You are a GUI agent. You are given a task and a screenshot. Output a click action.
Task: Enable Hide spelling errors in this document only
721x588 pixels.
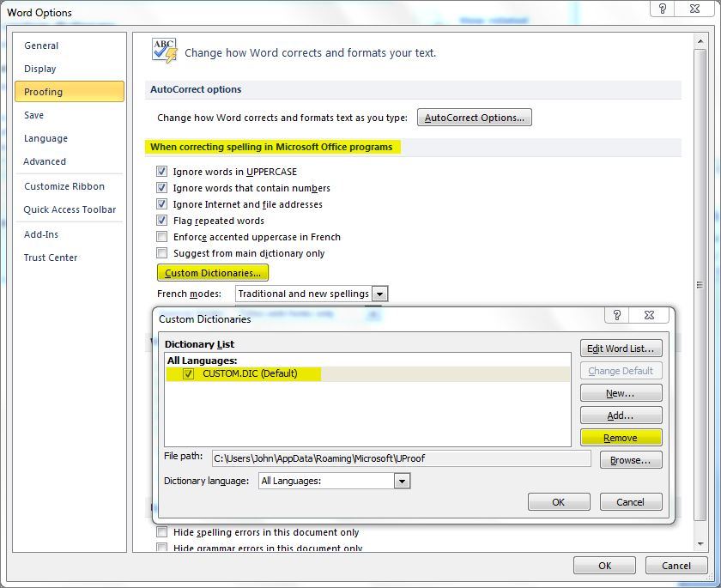[161, 532]
